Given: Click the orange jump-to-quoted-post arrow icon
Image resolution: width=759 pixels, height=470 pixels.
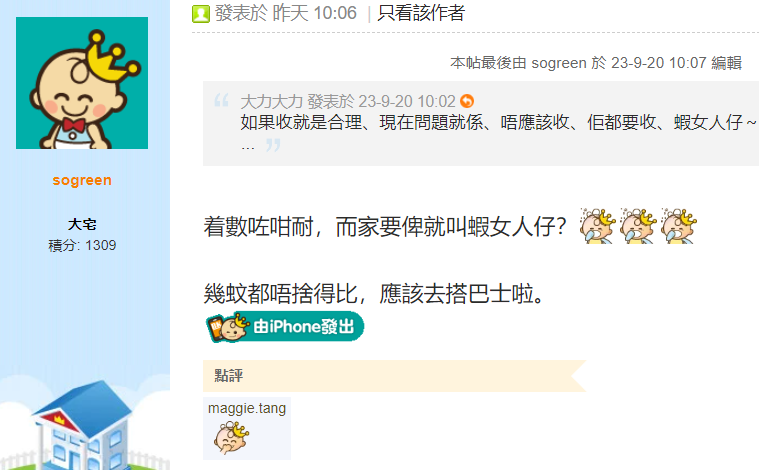Looking at the screenshot, I should 467,101.
